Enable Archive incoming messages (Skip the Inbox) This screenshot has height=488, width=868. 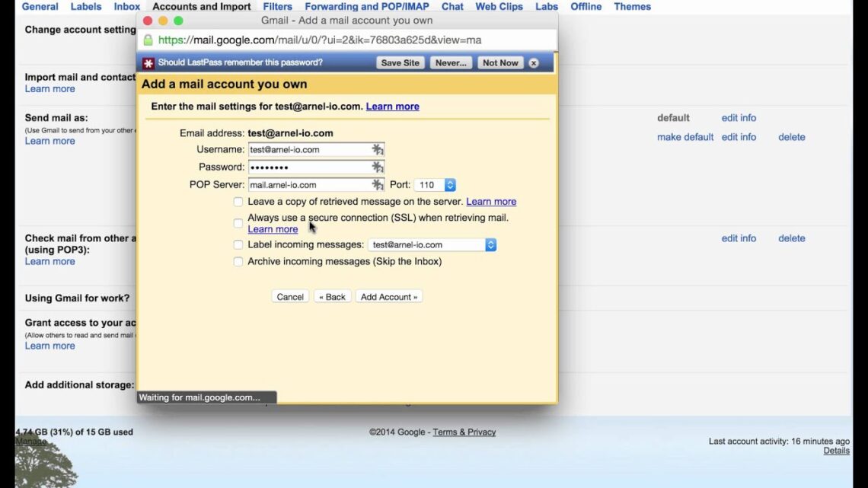pyautogui.click(x=238, y=261)
